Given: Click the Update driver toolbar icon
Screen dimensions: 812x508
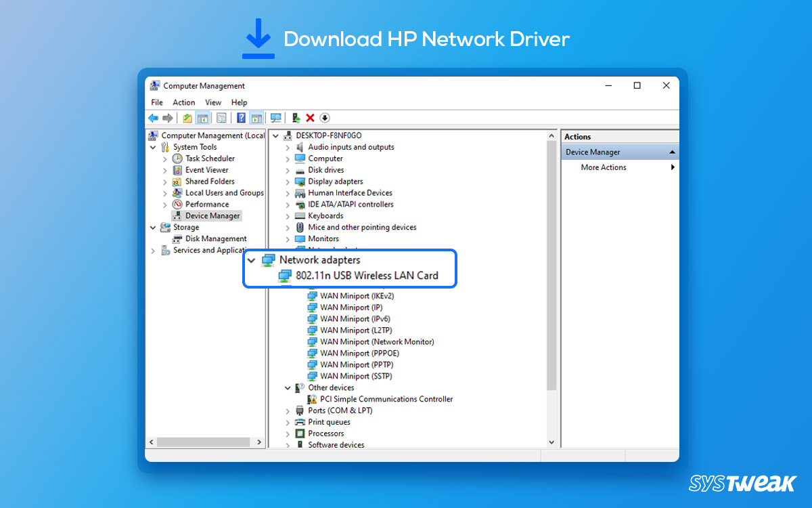Looking at the screenshot, I should tap(296, 117).
